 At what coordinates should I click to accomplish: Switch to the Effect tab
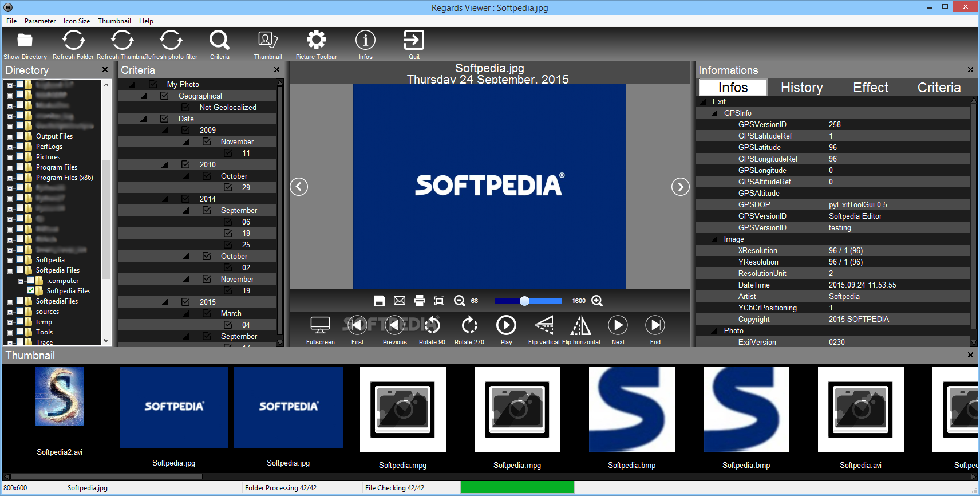[871, 88]
